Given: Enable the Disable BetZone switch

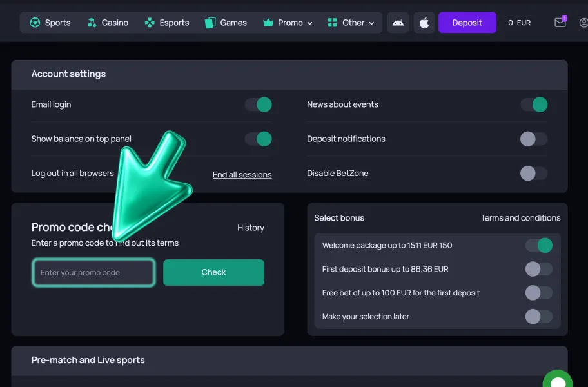Looking at the screenshot, I should (533, 173).
